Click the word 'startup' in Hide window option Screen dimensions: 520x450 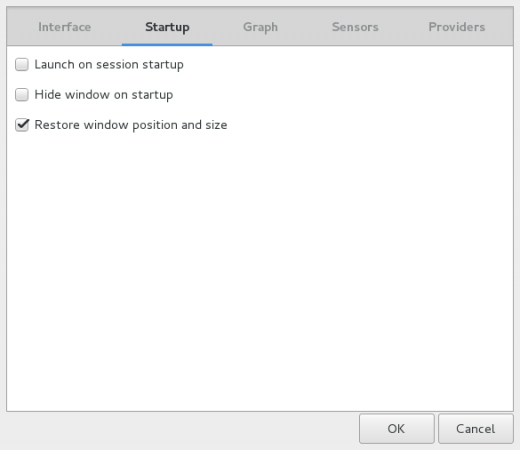point(152,95)
